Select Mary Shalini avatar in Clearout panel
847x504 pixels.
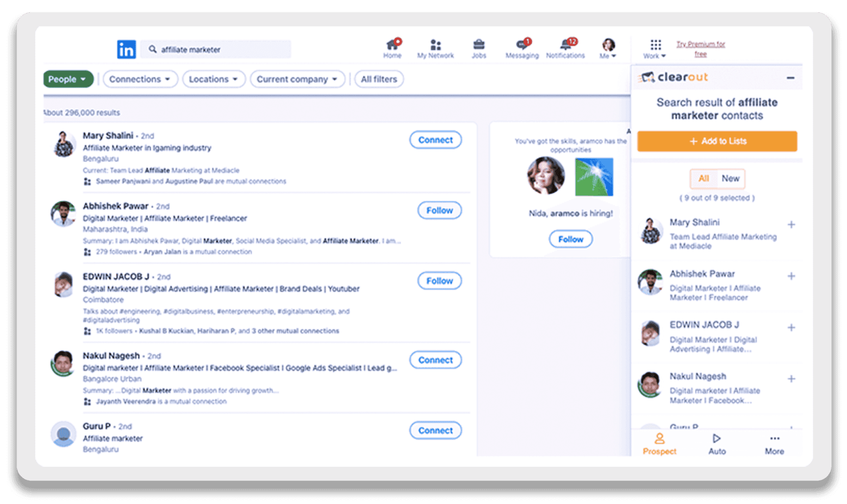click(651, 231)
